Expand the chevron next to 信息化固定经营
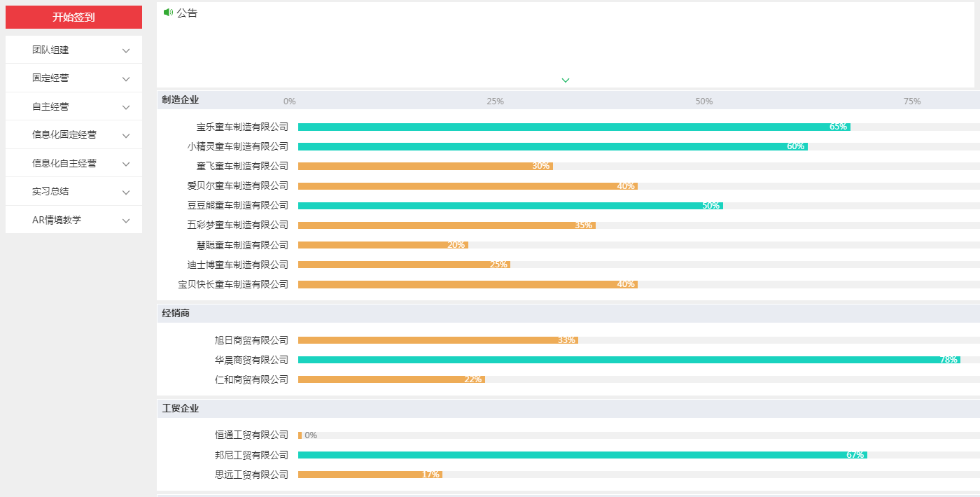The height and width of the screenshot is (497, 980). pos(126,136)
